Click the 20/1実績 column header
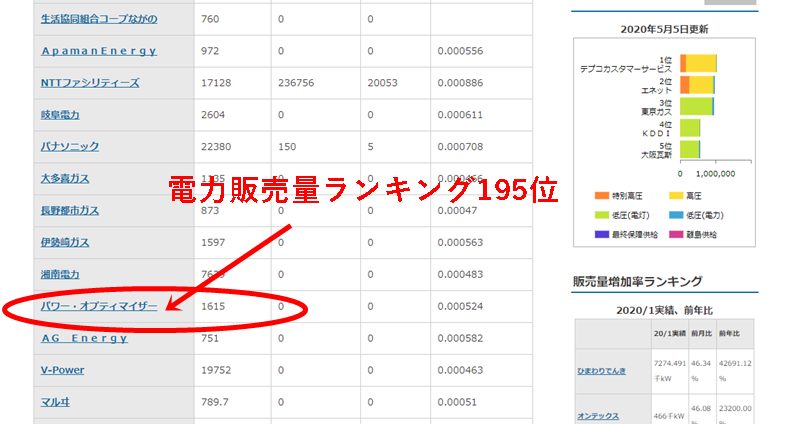800x424 pixels. tap(670, 333)
